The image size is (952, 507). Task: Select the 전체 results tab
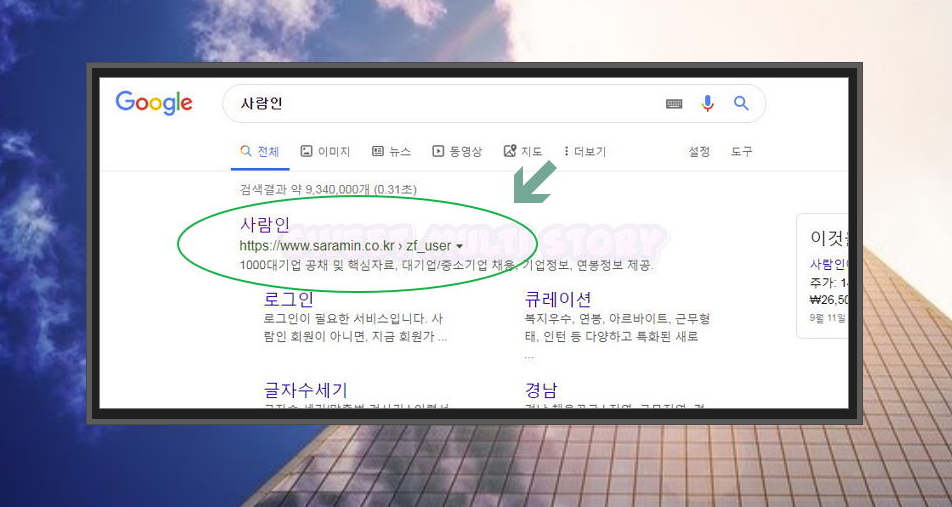coord(260,151)
